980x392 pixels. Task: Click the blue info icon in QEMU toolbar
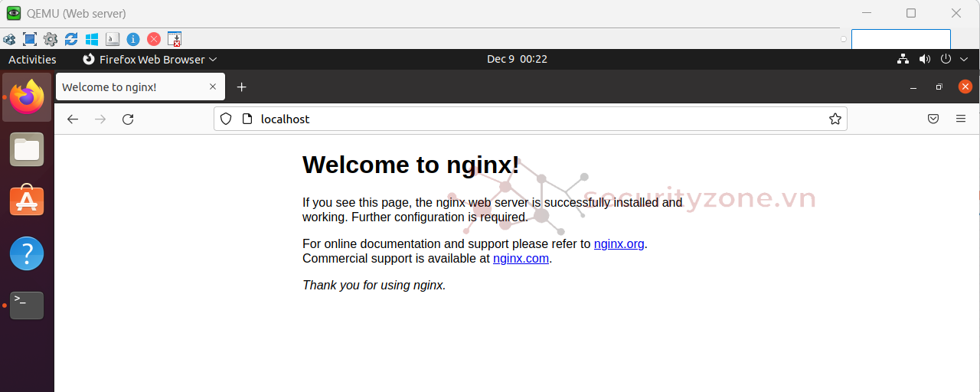click(x=133, y=39)
